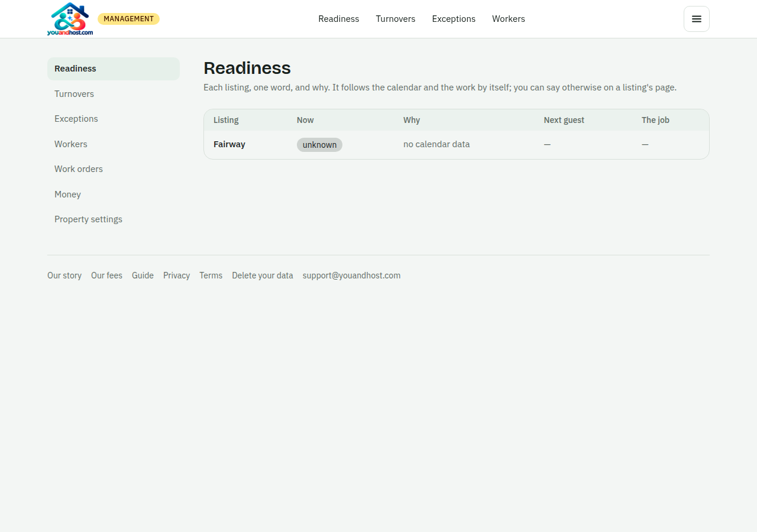This screenshot has width=757, height=532.
Task: Click the support@youandhost.com email link
Action: click(351, 275)
